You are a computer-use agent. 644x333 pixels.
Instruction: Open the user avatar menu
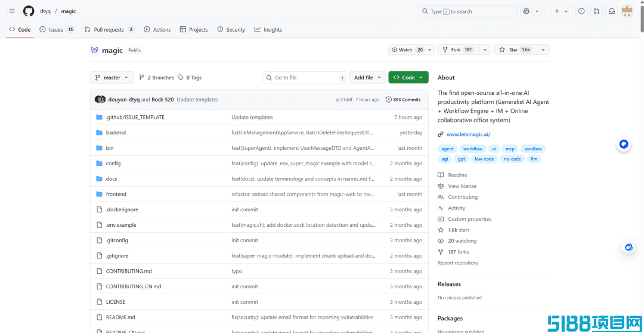627,11
